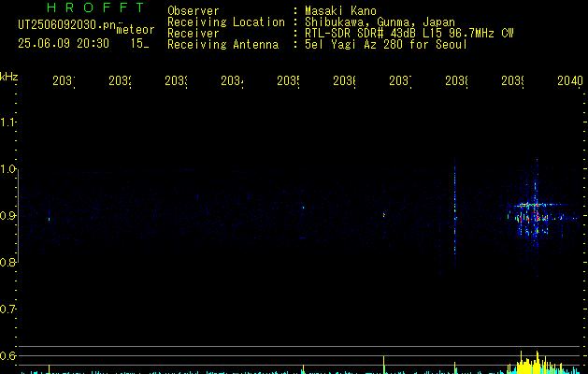
Task: Select the observer name Masaki Kano
Action: pyautogui.click(x=340, y=10)
